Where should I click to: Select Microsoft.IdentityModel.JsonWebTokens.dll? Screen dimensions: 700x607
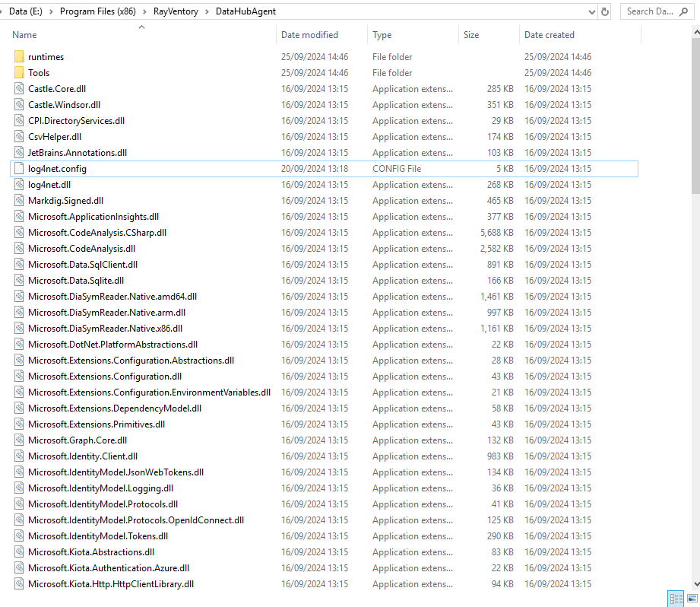point(116,472)
